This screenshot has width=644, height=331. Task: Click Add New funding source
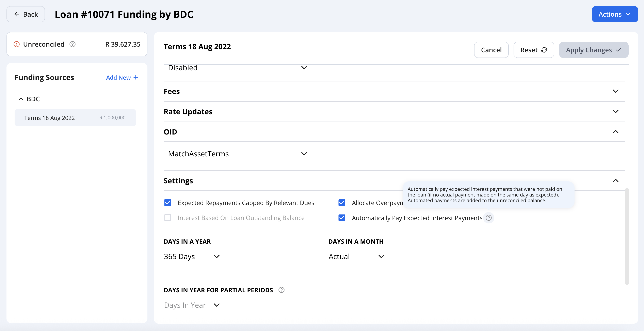[x=122, y=78]
